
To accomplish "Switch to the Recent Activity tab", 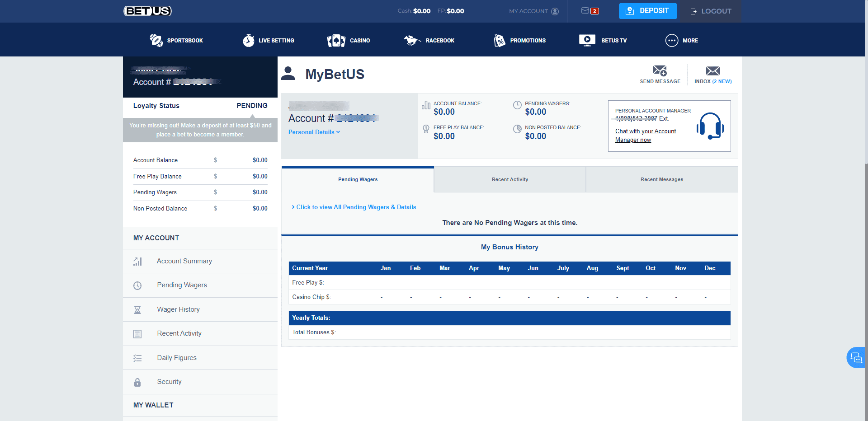I will [510, 180].
